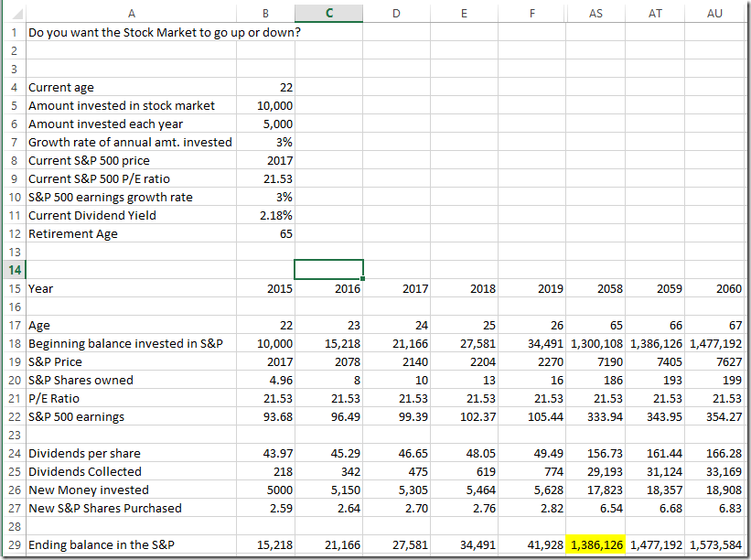Select the year 2016 cell
Viewport: 751px width, 560px height.
pos(328,288)
